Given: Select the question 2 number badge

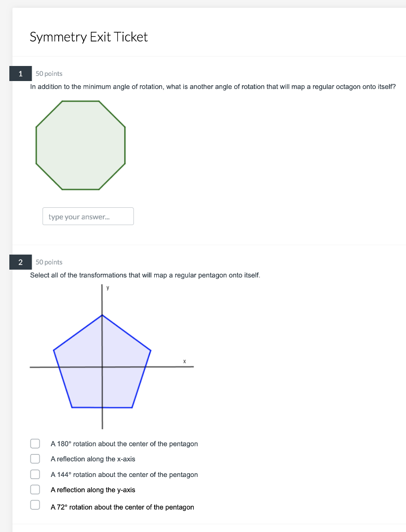Looking at the screenshot, I should tap(20, 262).
